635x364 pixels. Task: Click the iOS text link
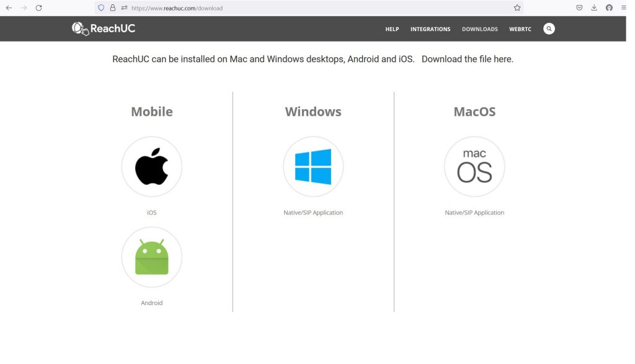click(152, 213)
